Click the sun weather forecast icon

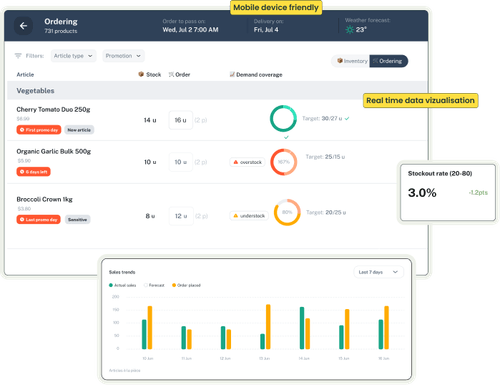pos(349,30)
